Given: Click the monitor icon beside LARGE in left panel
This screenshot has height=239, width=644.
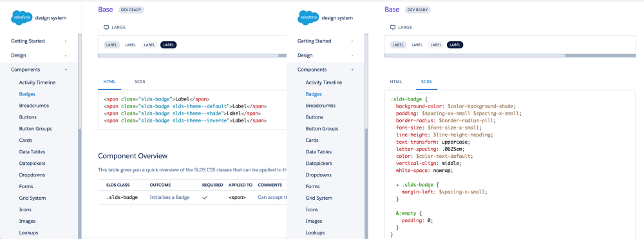Looking at the screenshot, I should pyautogui.click(x=106, y=28).
